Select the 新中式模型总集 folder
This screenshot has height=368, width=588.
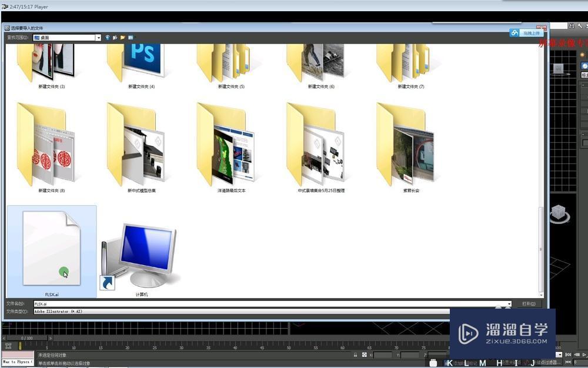(x=141, y=148)
